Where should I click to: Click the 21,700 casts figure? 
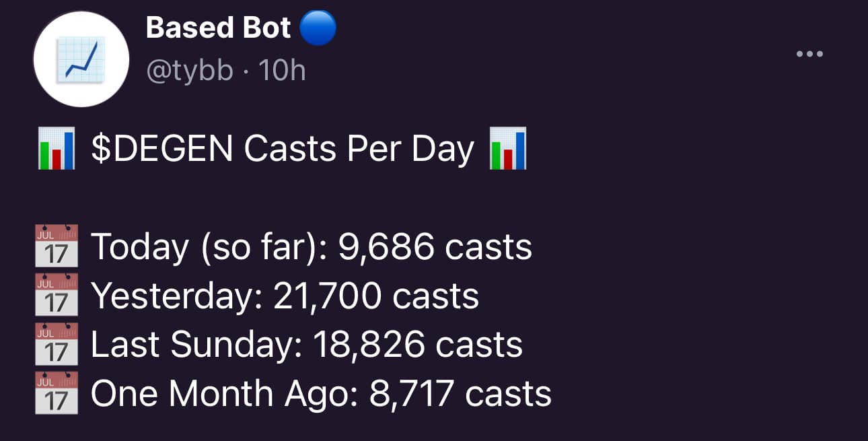pyautogui.click(x=376, y=296)
